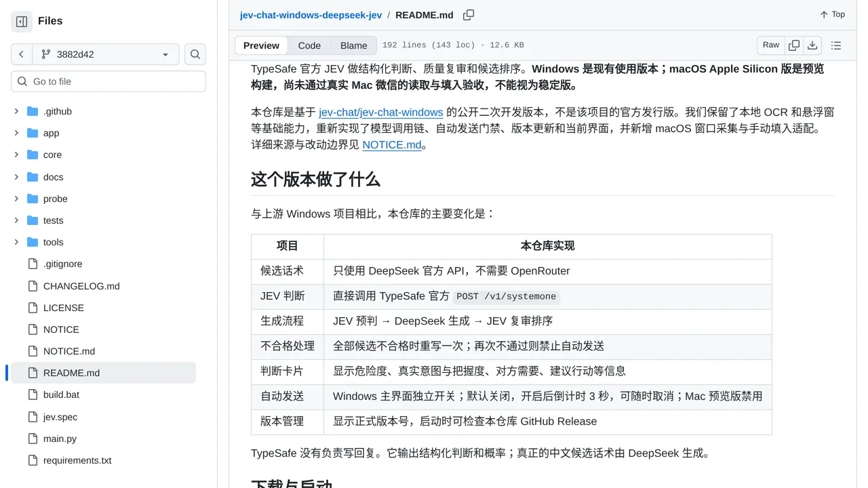Click file icon of CHANGELOG.md
This screenshot has width=868, height=488.
(x=33, y=286)
